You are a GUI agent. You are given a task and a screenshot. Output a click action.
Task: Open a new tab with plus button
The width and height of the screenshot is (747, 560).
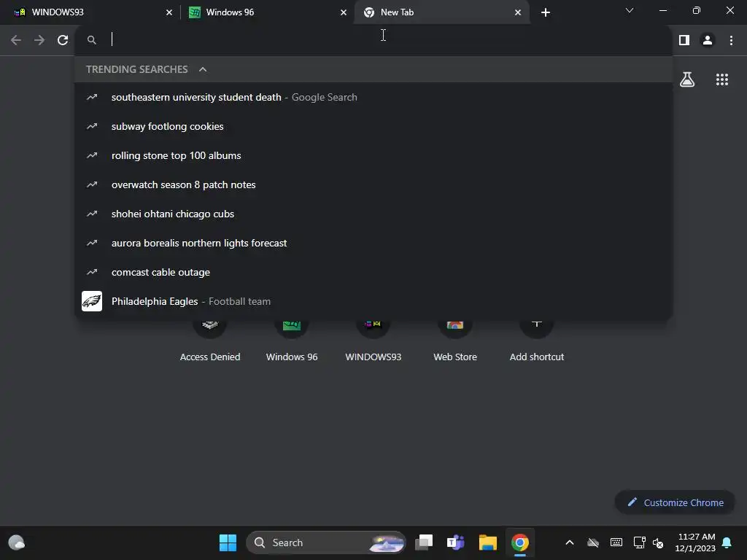(x=546, y=12)
